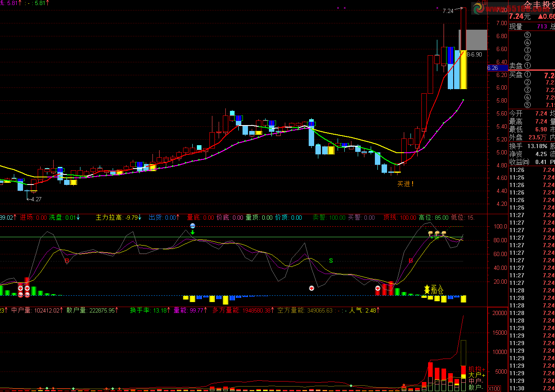Screen dimensions: 555x392
Task: Select the 进场: 0.00 indicator value
Action: 34,218
